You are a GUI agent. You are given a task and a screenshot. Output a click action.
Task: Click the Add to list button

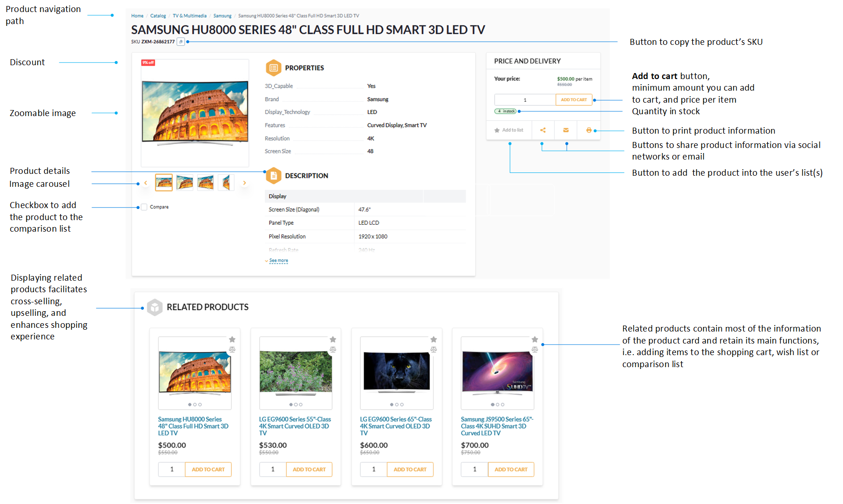[509, 130]
